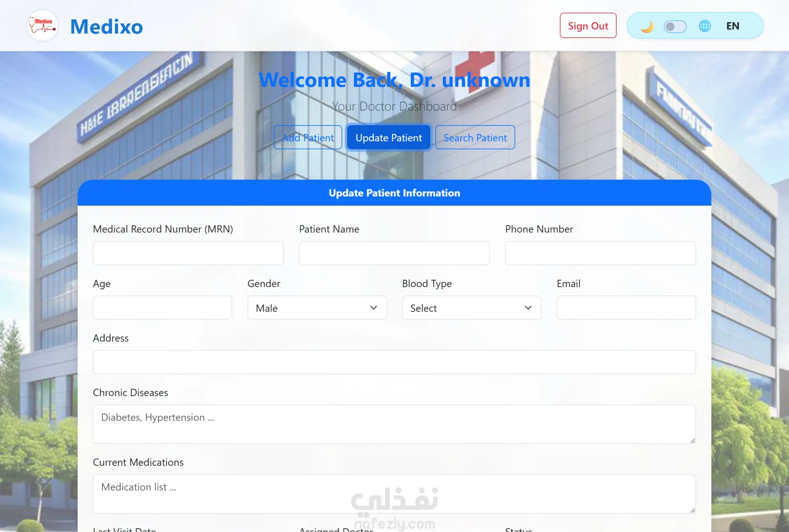Click the EN language label
The height and width of the screenshot is (532, 789).
click(732, 26)
